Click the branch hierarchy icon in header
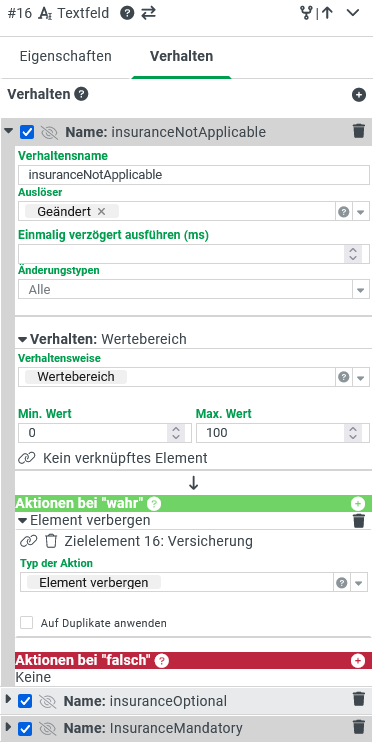 coord(307,13)
